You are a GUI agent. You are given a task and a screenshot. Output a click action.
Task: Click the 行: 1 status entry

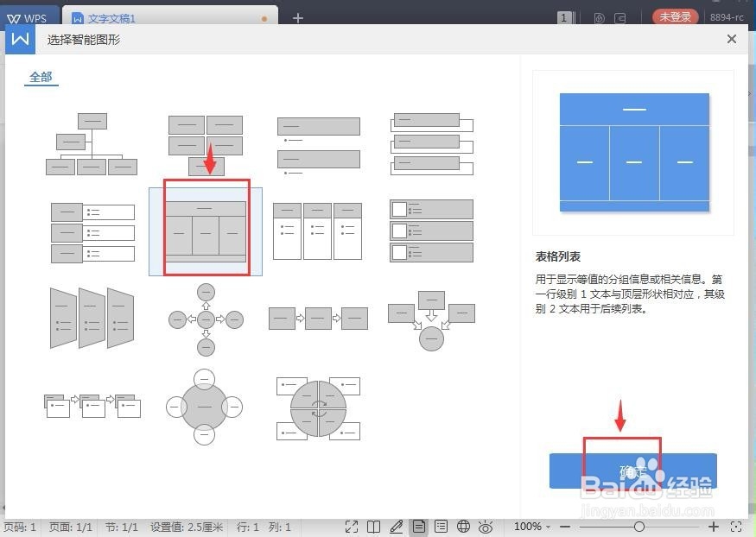[x=248, y=527]
